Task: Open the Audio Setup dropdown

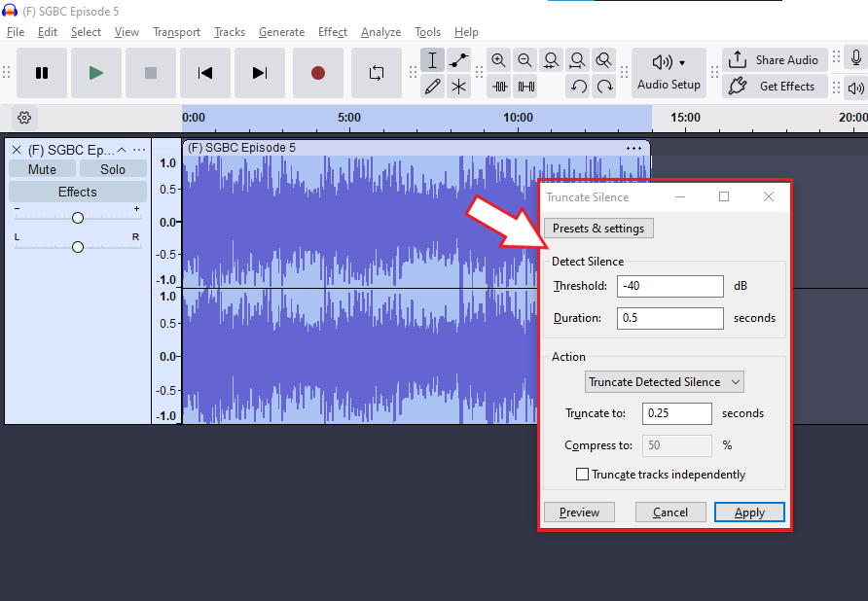Action: [x=669, y=73]
